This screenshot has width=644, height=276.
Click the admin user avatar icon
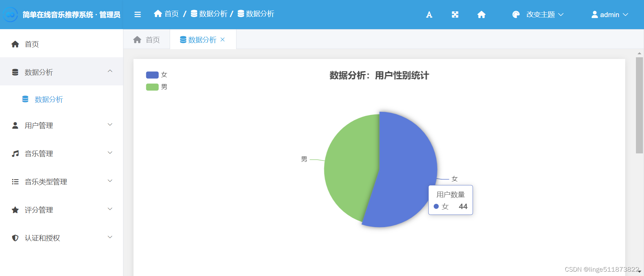pos(595,14)
